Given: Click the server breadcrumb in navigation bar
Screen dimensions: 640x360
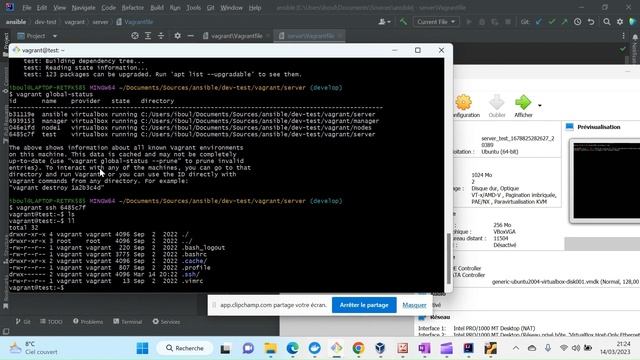Looking at the screenshot, I should 100,22.
